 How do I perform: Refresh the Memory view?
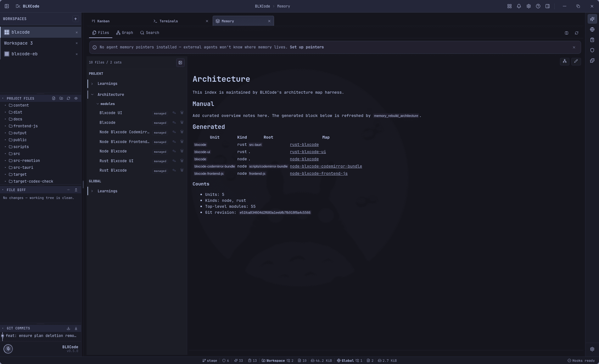pos(577,33)
